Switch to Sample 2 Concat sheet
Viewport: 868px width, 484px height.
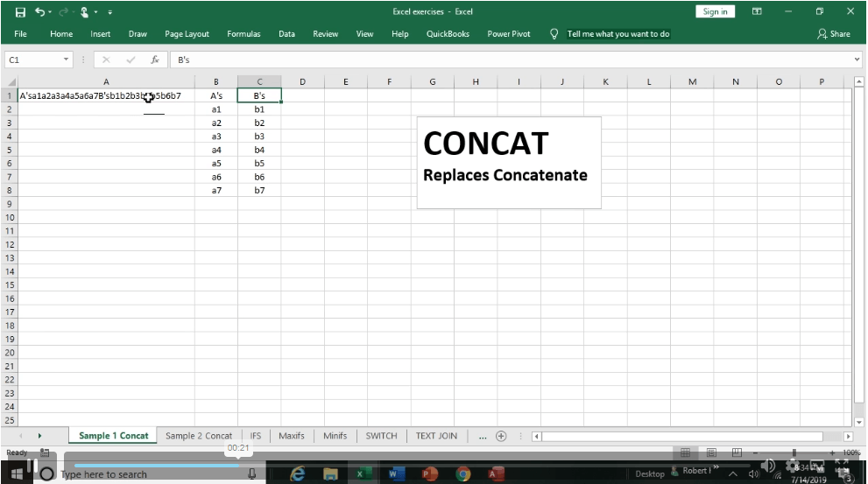[x=199, y=436]
